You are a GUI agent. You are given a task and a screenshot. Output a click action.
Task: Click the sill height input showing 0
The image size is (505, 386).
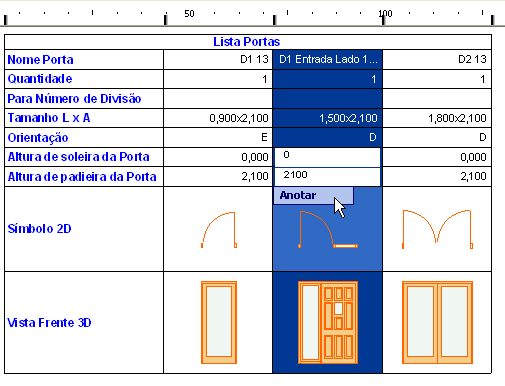point(327,157)
